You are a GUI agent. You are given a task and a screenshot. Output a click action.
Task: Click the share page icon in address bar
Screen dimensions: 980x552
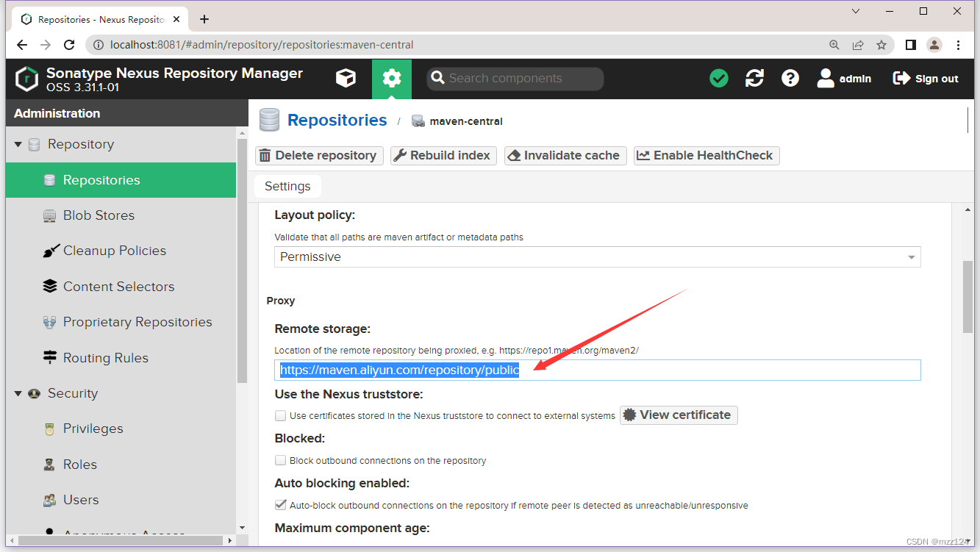[858, 45]
